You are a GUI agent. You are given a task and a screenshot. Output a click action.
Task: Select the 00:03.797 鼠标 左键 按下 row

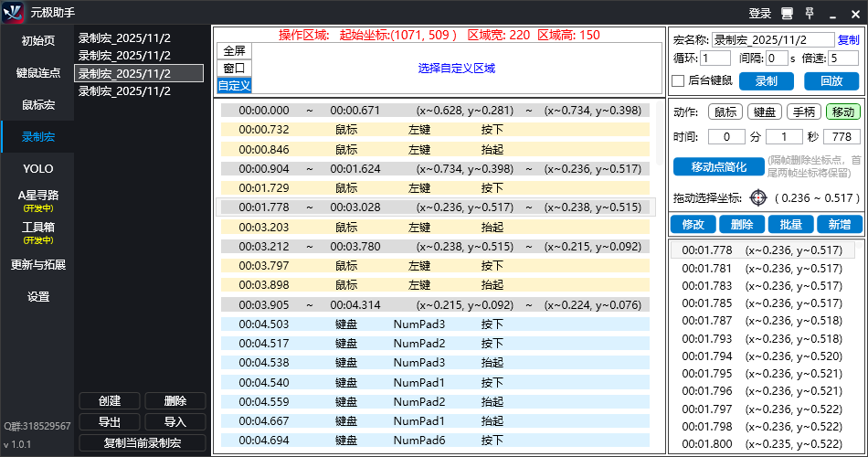[x=435, y=266]
